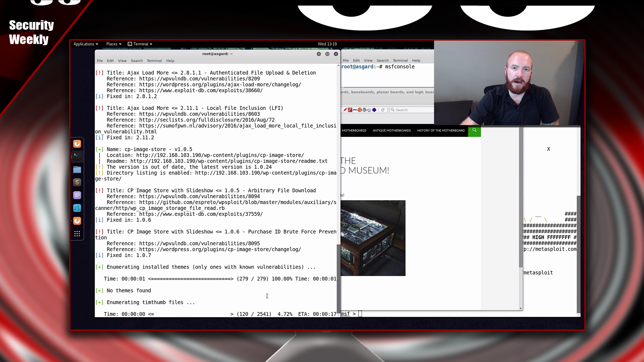
Task: Open Firefox from the top of the dock
Action: (x=77, y=144)
